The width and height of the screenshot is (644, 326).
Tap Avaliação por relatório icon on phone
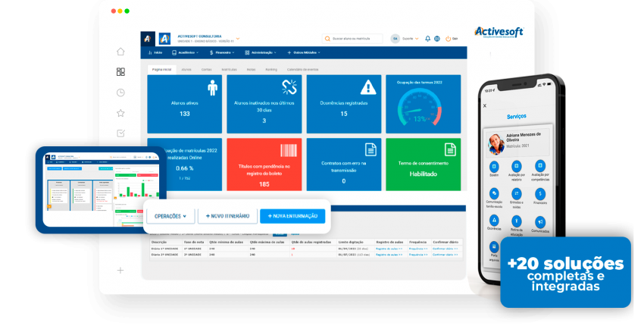click(x=516, y=166)
